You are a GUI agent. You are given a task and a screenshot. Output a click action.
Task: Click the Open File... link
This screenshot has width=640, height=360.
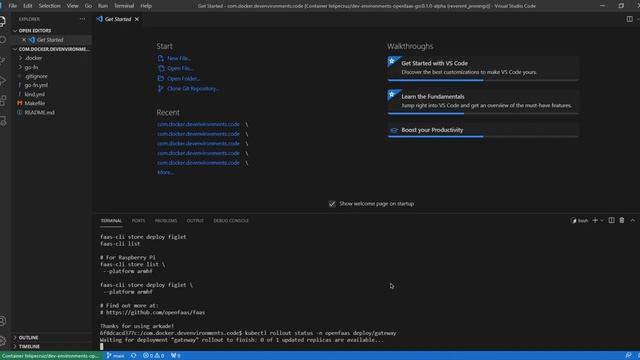176,68
